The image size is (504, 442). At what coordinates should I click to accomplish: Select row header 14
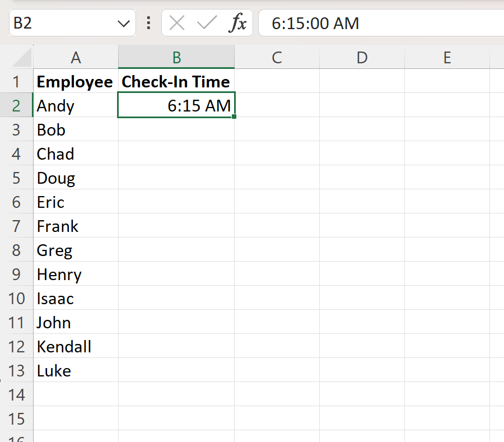17,394
